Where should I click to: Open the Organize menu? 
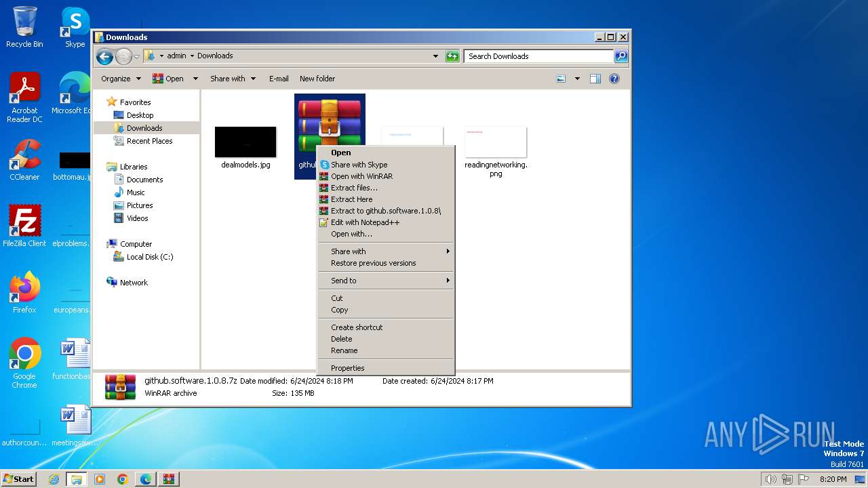click(x=121, y=79)
